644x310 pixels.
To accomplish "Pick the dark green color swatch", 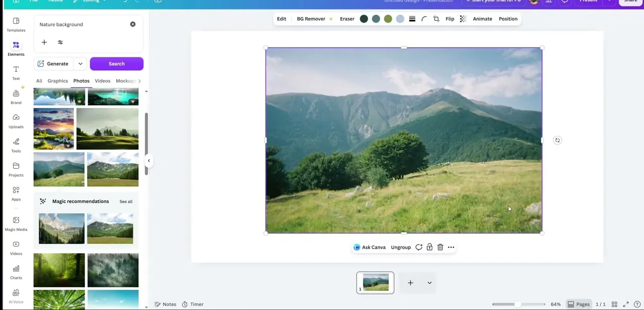I will coord(364,19).
